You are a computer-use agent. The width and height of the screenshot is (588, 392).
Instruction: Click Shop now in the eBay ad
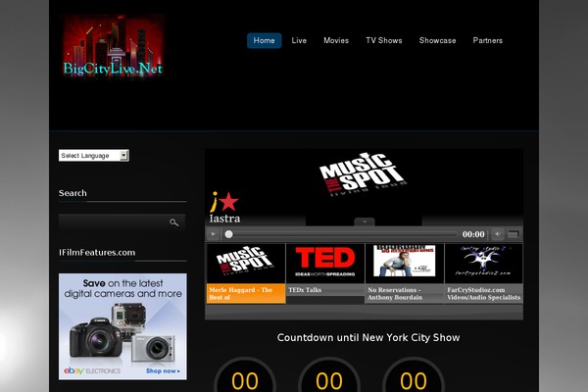coord(163,371)
